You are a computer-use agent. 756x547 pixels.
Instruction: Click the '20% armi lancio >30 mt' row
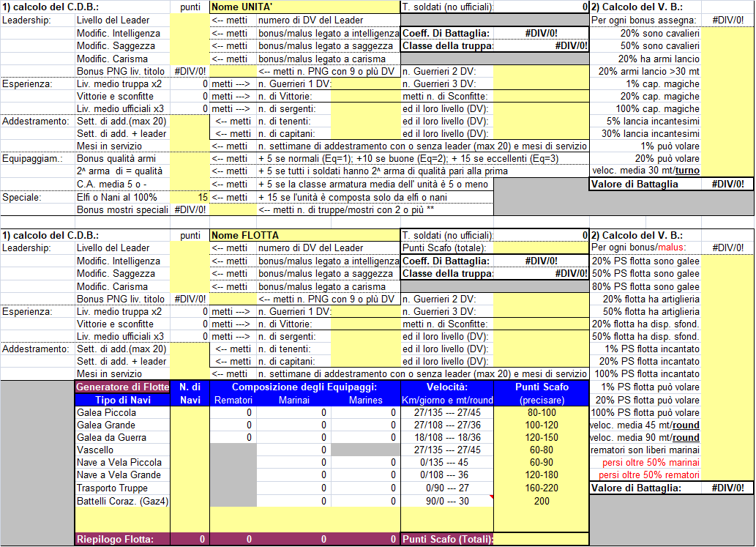tap(645, 71)
